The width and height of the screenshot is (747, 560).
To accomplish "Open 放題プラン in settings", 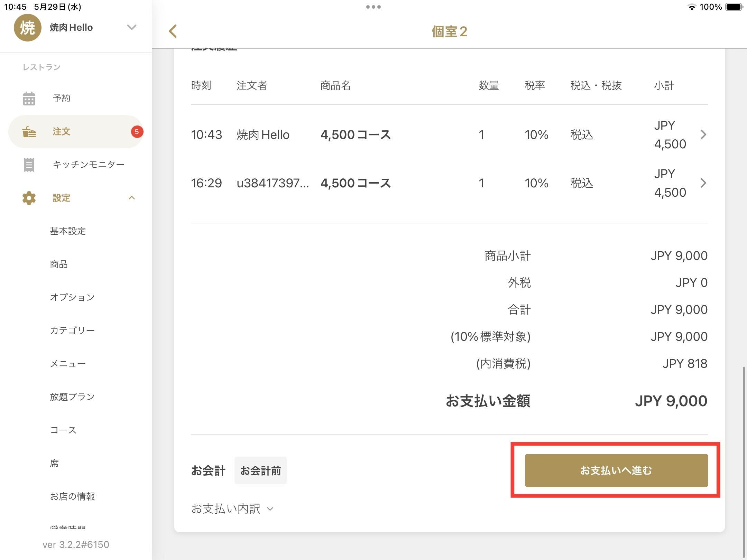I will click(x=72, y=397).
